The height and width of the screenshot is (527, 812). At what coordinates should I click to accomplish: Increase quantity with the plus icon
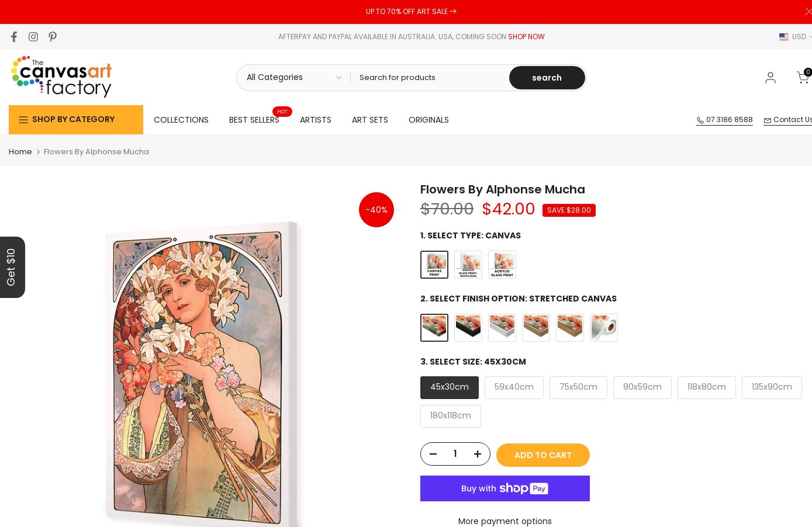(478, 454)
